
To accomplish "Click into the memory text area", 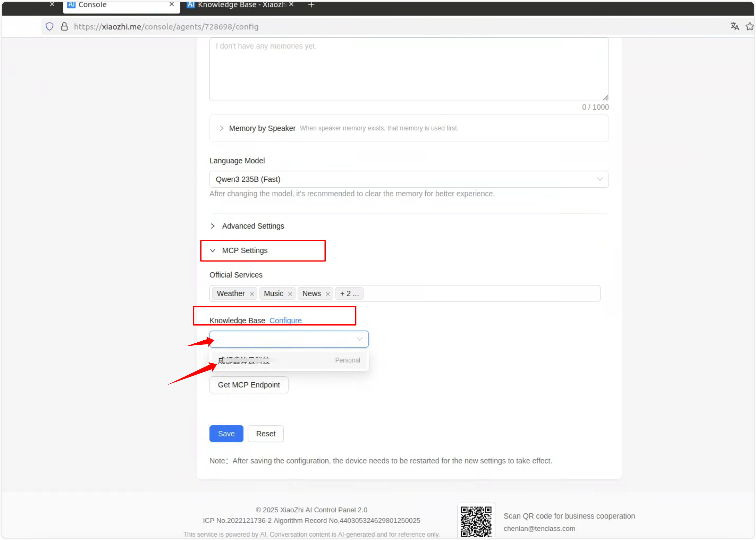I will tap(409, 69).
